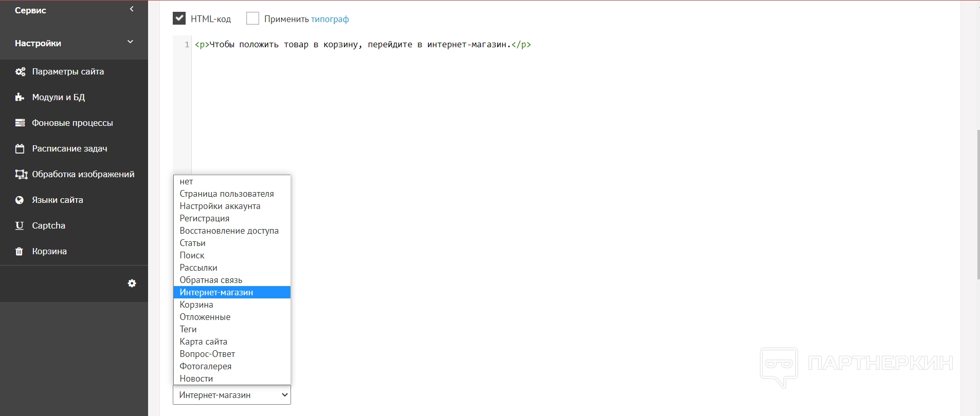
Task: Choose the нет option in the list
Action: point(232,181)
